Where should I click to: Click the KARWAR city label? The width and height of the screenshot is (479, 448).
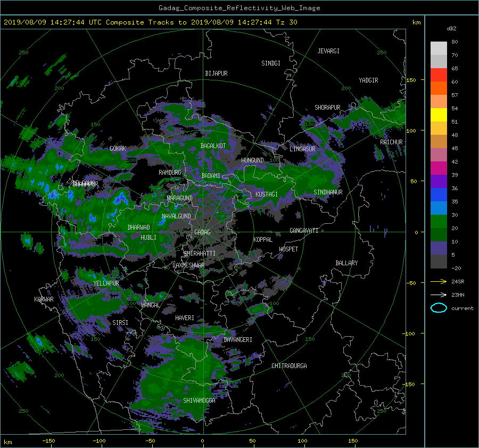point(44,299)
